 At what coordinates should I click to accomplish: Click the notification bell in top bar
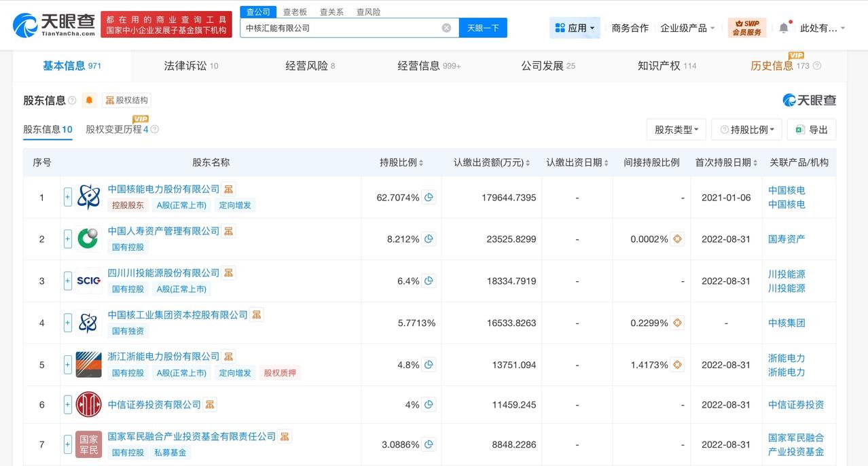[783, 28]
